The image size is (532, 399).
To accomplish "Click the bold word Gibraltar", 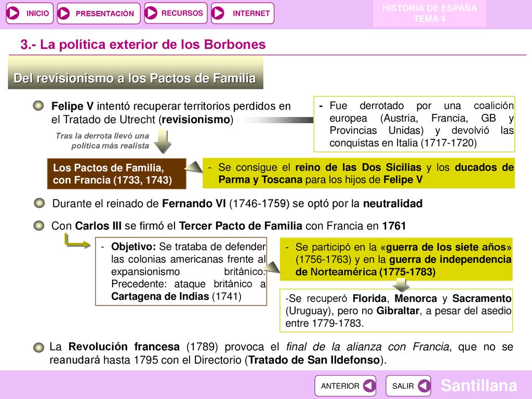I will [397, 311].
